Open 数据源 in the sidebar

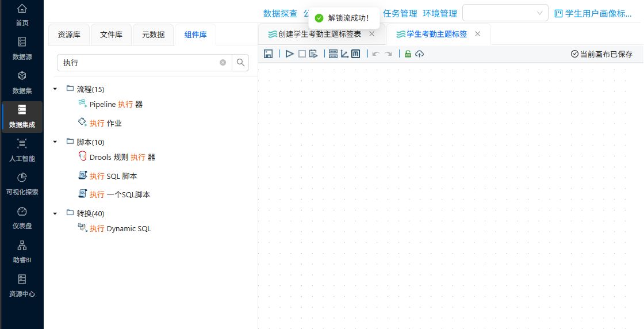pos(22,49)
